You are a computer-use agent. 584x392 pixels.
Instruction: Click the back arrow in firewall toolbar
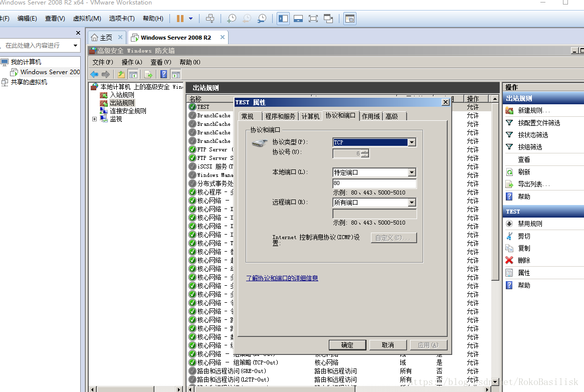tap(95, 75)
